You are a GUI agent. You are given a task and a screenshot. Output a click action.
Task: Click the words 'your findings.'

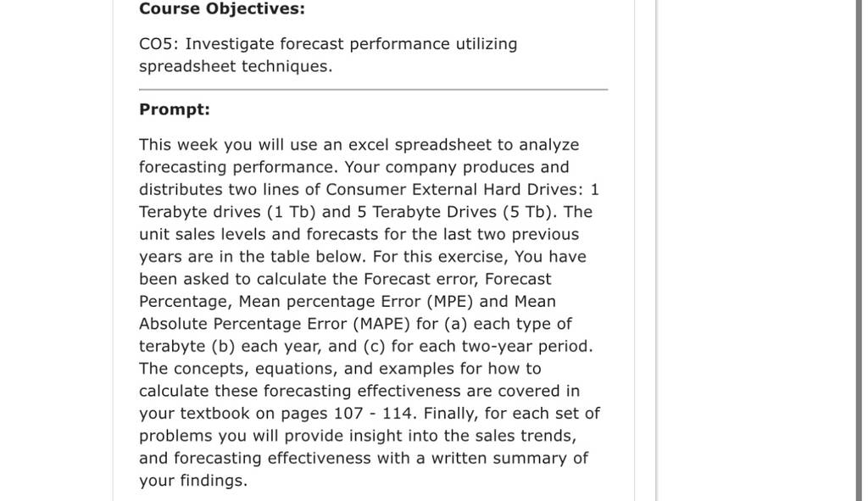pyautogui.click(x=192, y=481)
